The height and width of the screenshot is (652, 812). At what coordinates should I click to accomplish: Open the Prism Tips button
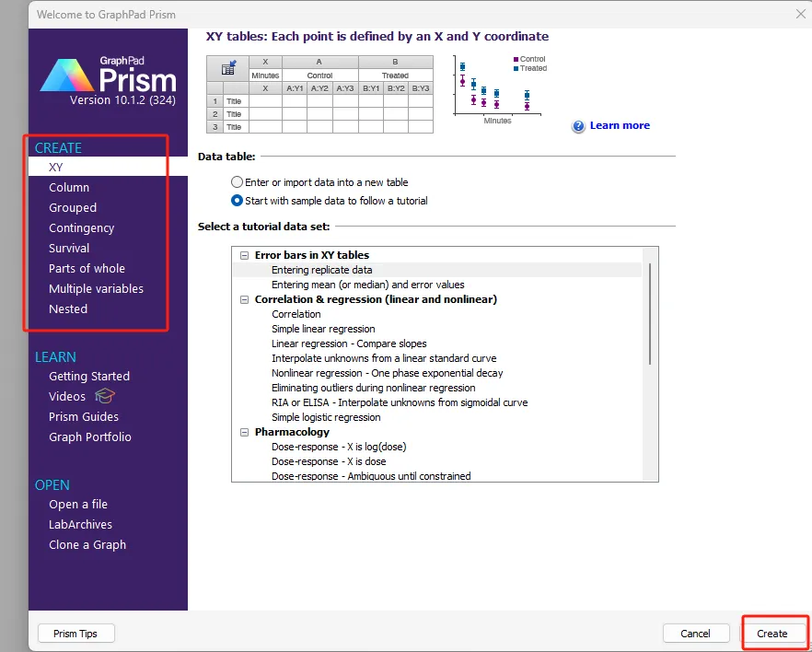(x=77, y=634)
